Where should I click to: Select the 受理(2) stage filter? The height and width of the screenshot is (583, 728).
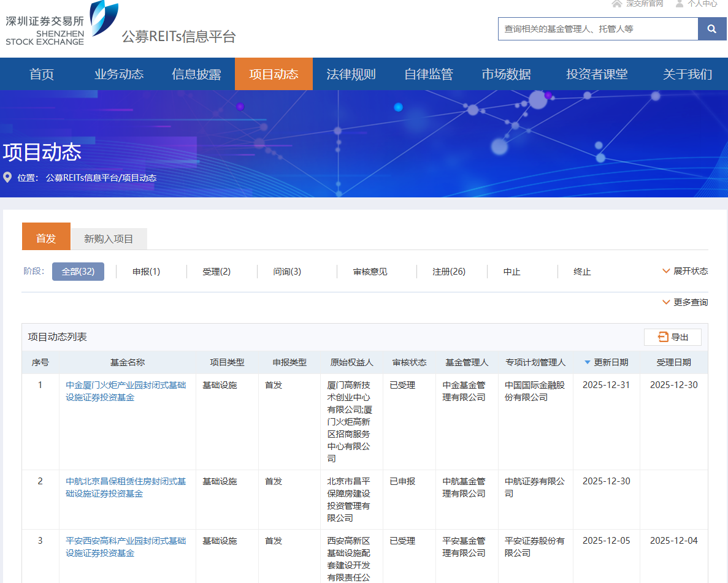click(216, 272)
